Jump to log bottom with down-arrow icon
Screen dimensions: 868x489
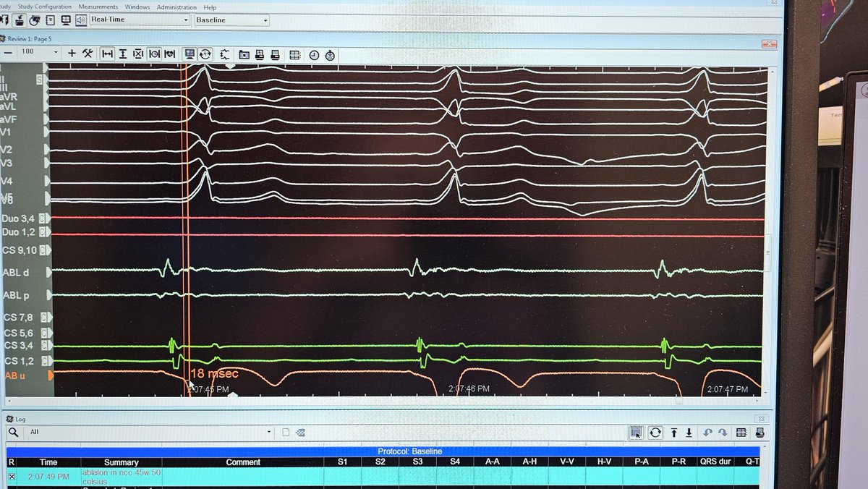click(x=689, y=433)
